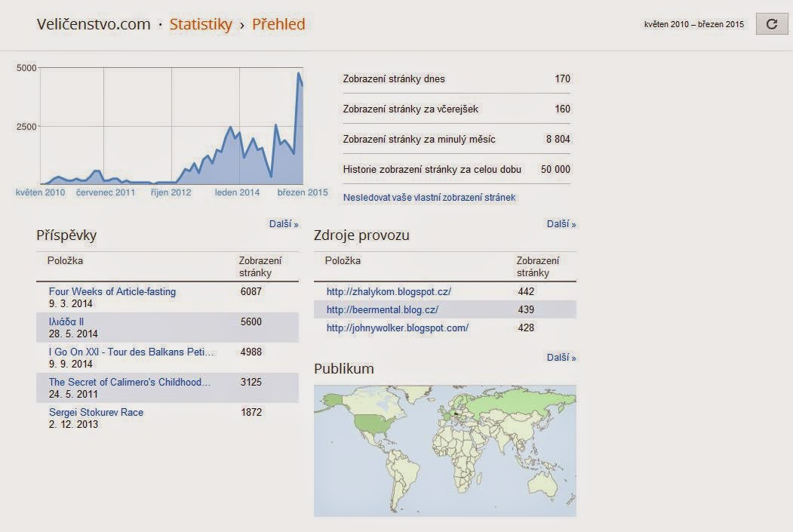Open 'I Go On XXI - Tour des Balkans' post
The width and height of the screenshot is (793, 532).
pos(131,352)
